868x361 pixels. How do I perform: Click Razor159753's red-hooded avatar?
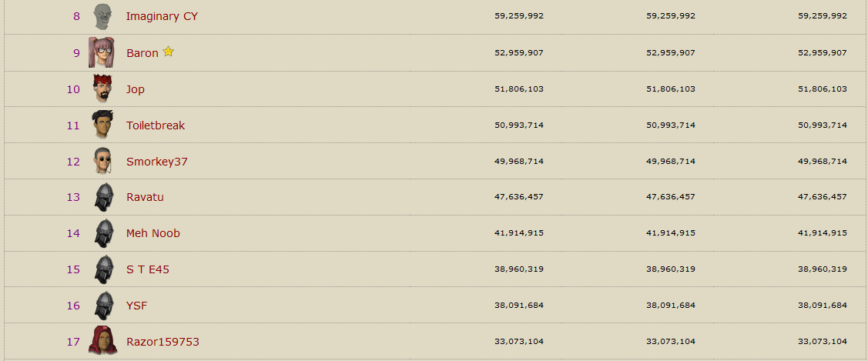click(102, 341)
